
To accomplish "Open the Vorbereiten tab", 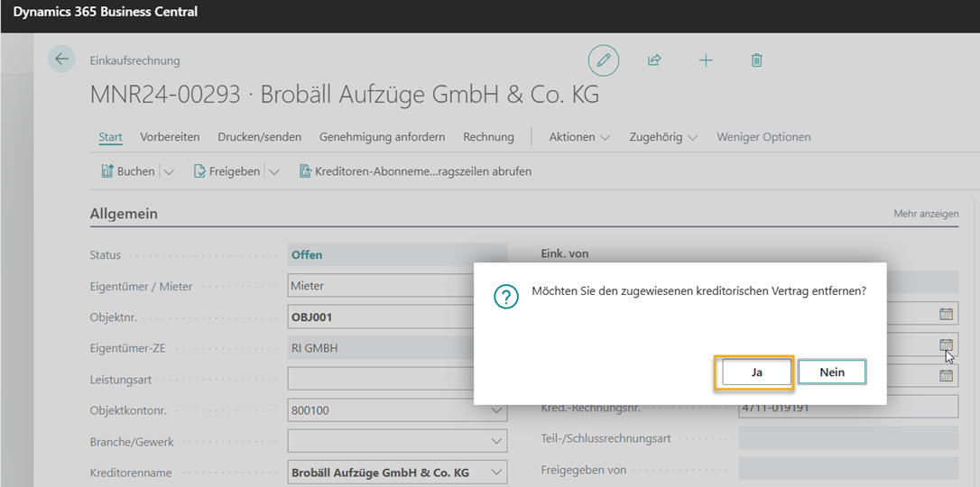I will pyautogui.click(x=170, y=137).
